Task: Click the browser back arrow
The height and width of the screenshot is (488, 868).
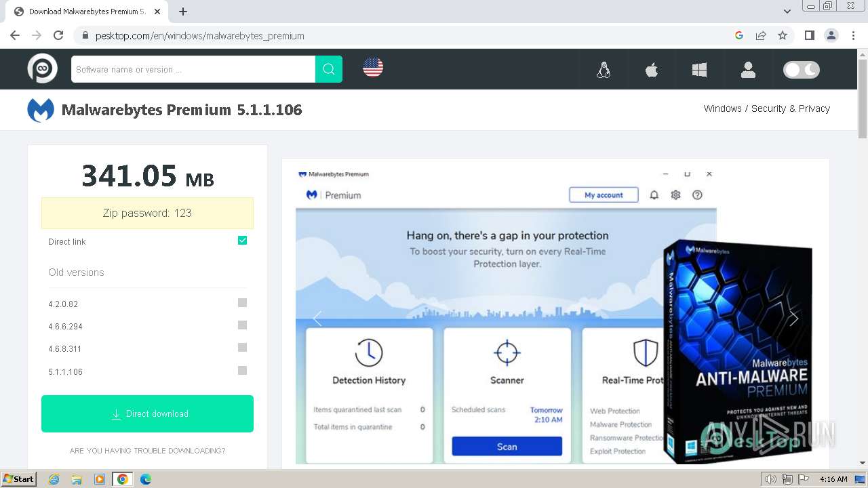Action: (x=15, y=35)
